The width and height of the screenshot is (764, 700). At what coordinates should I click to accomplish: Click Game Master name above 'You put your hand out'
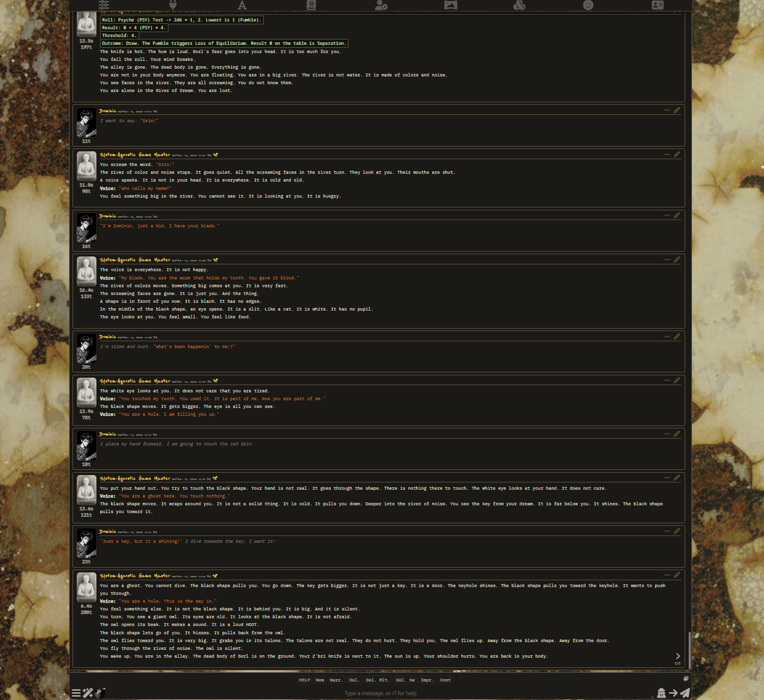pyautogui.click(x=135, y=479)
